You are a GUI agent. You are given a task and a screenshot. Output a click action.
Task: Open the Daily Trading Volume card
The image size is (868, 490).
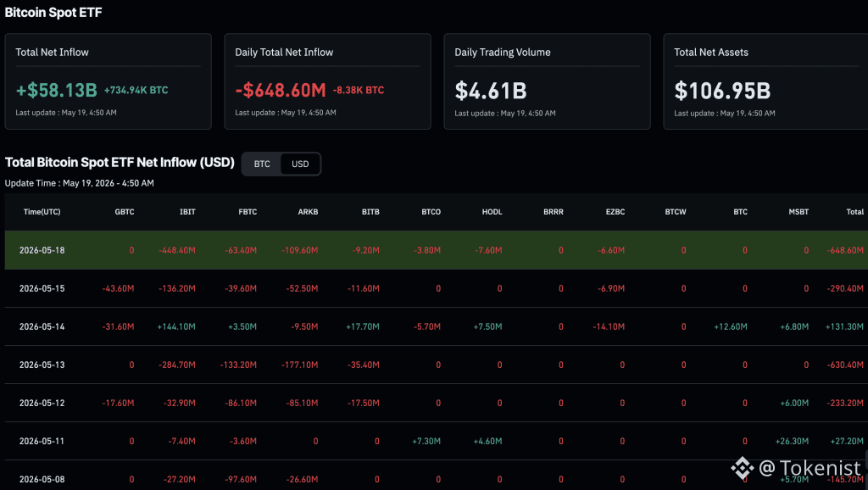[x=547, y=81]
